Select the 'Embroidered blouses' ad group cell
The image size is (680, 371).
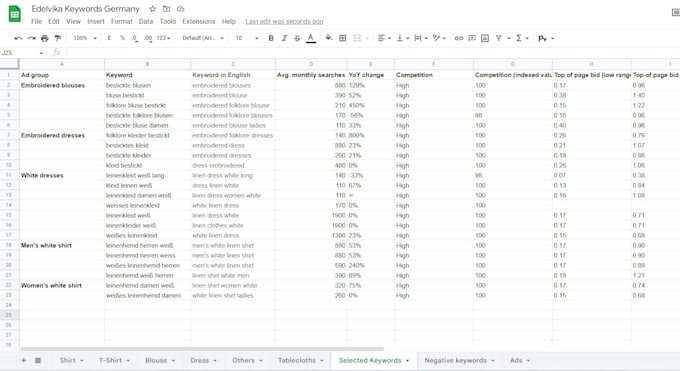pyautogui.click(x=62, y=85)
